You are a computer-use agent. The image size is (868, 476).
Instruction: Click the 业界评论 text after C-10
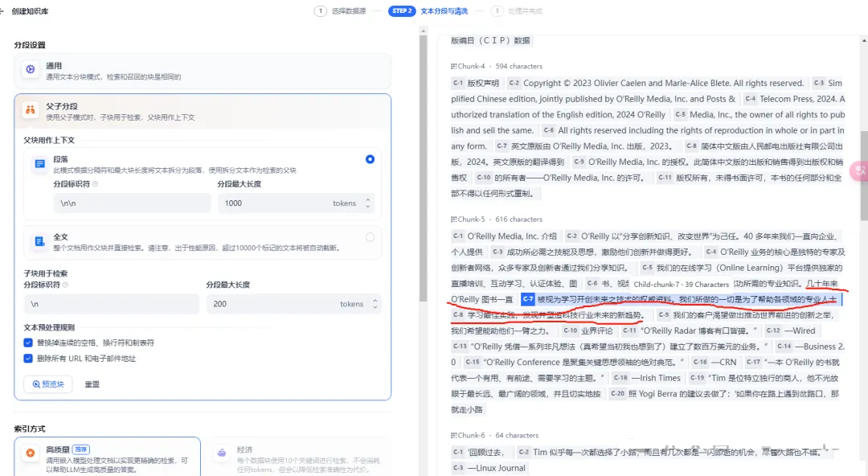(596, 330)
